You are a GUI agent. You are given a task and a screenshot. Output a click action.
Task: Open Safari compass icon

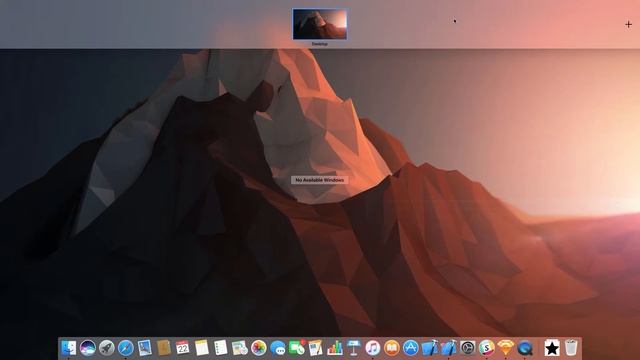coord(126,348)
